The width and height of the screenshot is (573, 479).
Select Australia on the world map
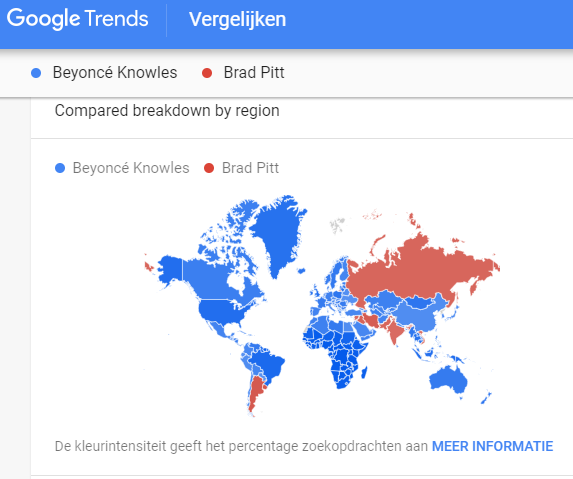click(x=449, y=379)
